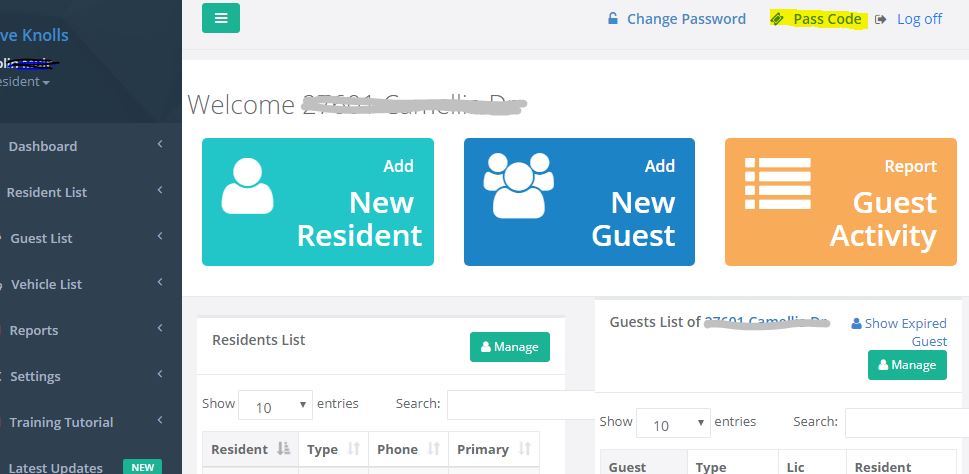Click the Pass Code tag icon
Screen dimensions: 969x474
pyautogui.click(x=777, y=19)
